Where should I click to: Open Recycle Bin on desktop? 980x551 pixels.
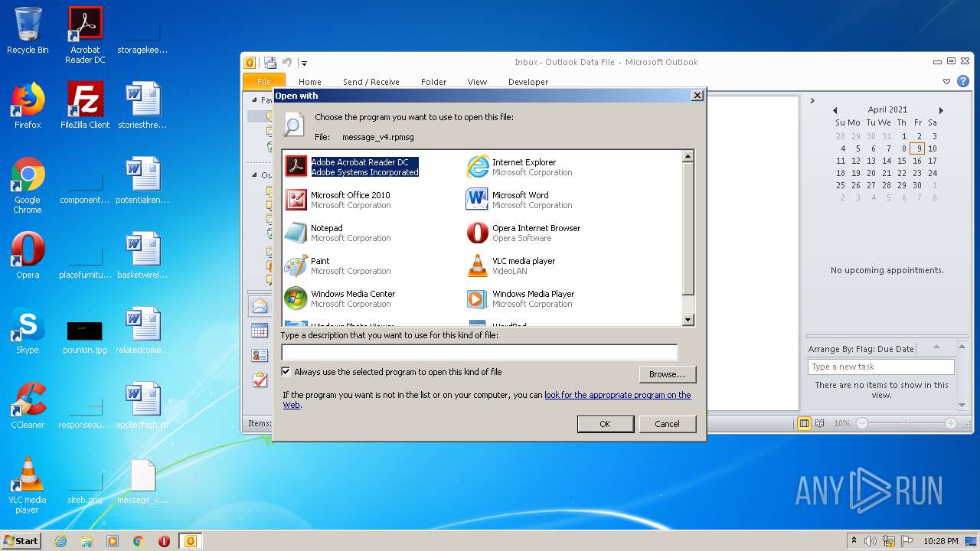28,31
